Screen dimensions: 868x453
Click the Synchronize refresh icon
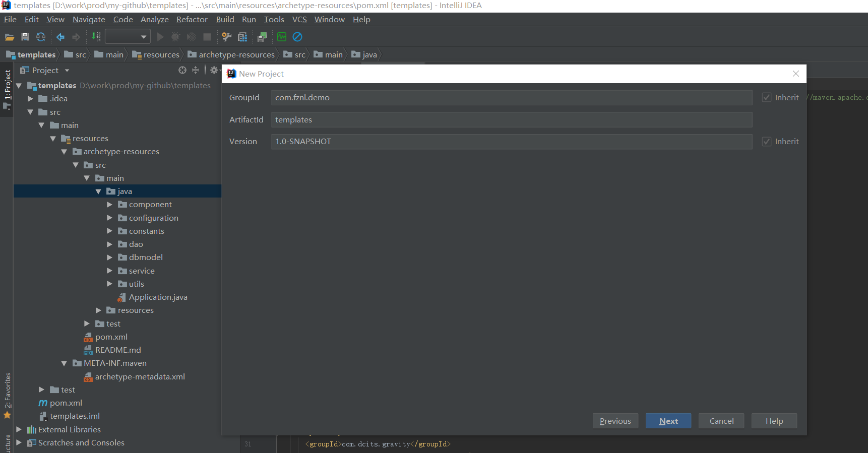[x=41, y=37]
